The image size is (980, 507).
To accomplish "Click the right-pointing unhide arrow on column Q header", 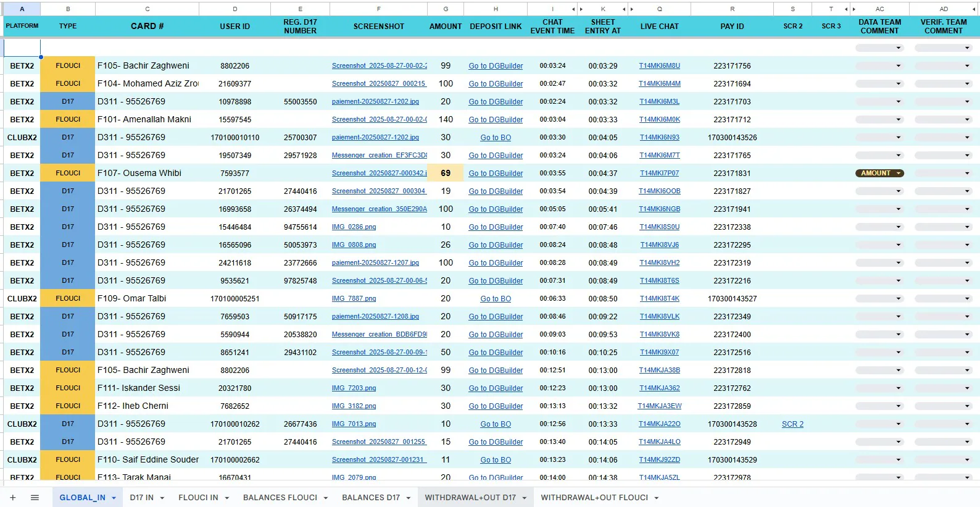I will coord(631,9).
